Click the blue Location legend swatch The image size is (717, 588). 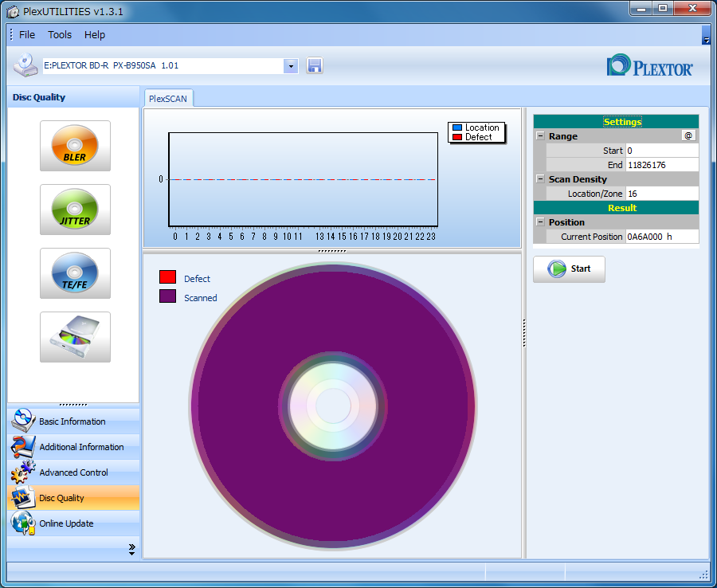[x=456, y=127]
